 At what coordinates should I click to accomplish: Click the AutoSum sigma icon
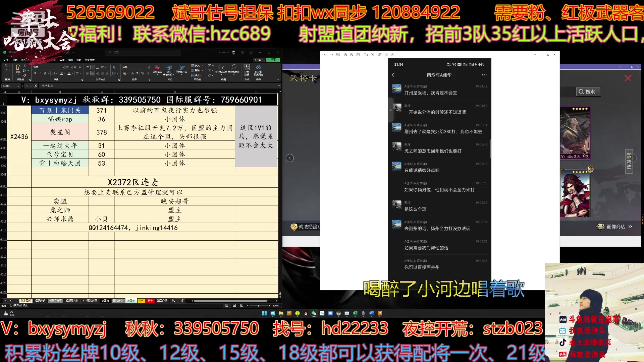[x=209, y=66]
